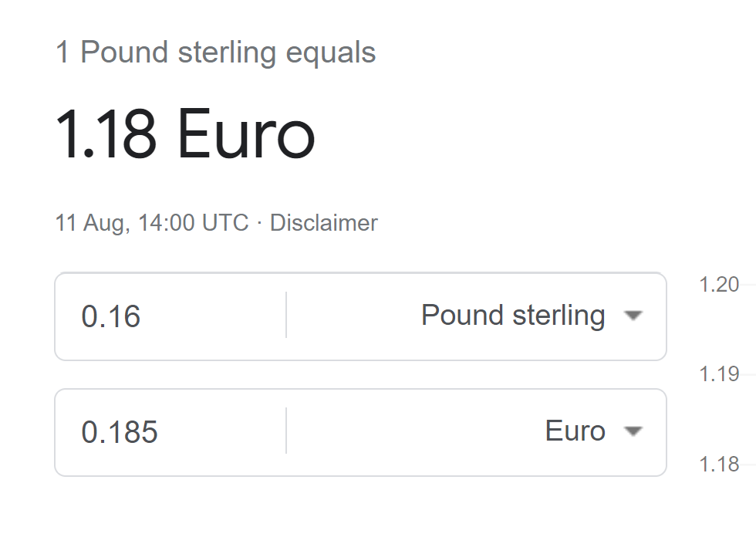Click the word "equals" in the heading
The width and height of the screenshot is (756, 544).
point(330,52)
